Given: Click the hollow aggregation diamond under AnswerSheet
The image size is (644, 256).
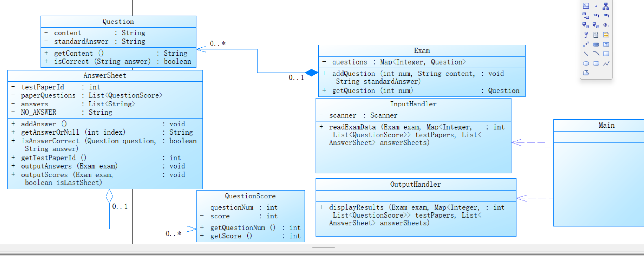Looking at the screenshot, I should pos(109,196).
